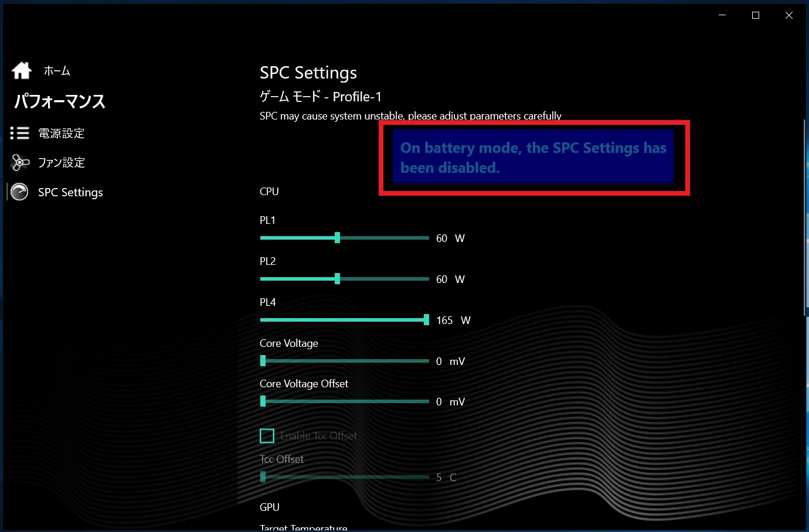Click the パフォーマンス section heading
The width and height of the screenshot is (809, 532).
[x=60, y=101]
